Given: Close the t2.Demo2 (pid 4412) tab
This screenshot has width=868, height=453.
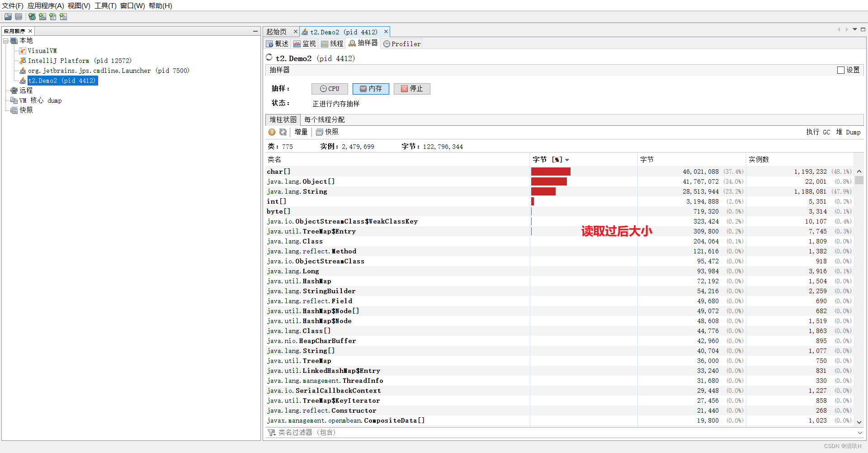Looking at the screenshot, I should coord(386,32).
